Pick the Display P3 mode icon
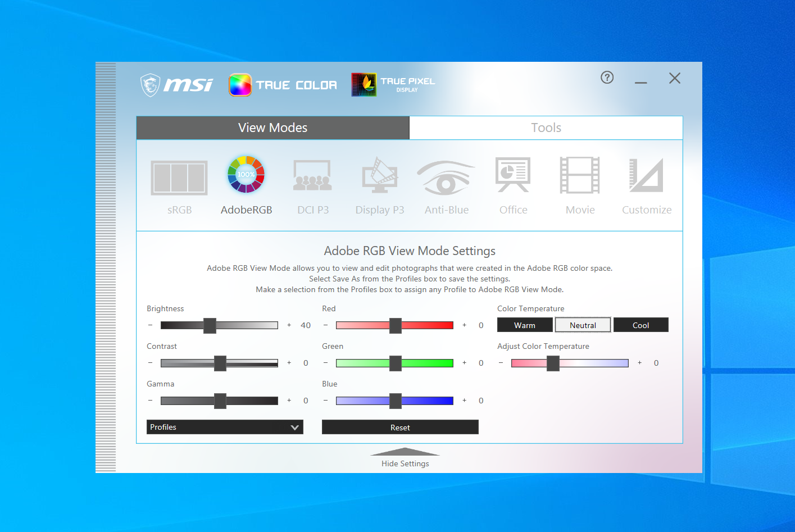 (x=380, y=175)
